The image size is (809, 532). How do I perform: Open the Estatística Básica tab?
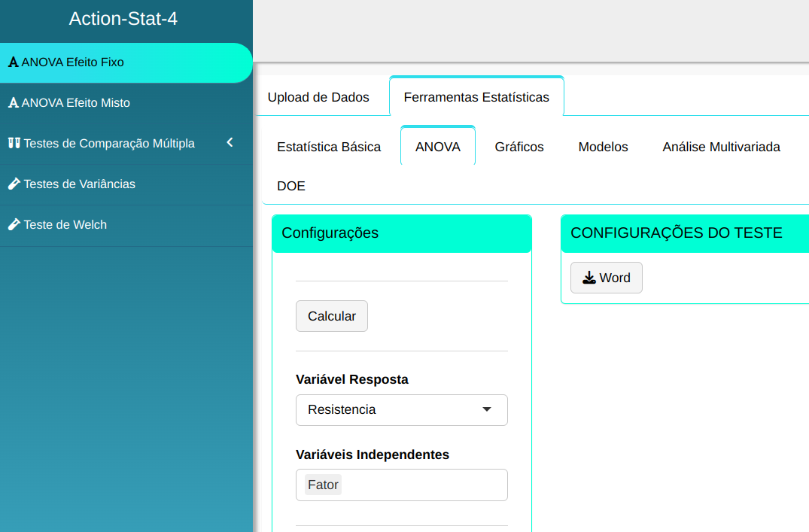[x=329, y=147]
